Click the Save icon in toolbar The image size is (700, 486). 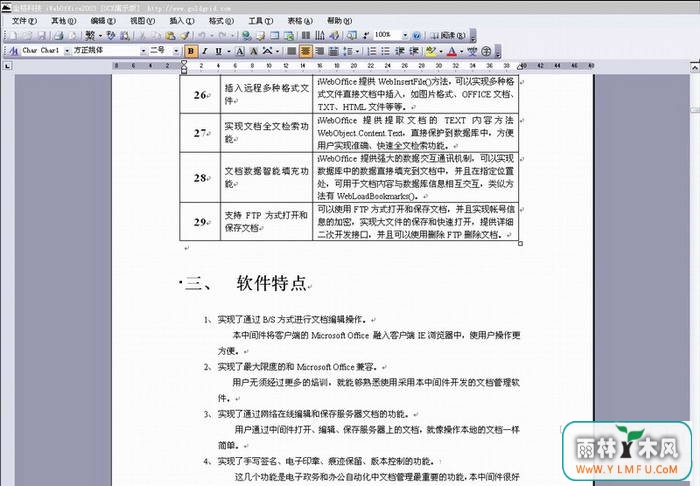[x=42, y=36]
